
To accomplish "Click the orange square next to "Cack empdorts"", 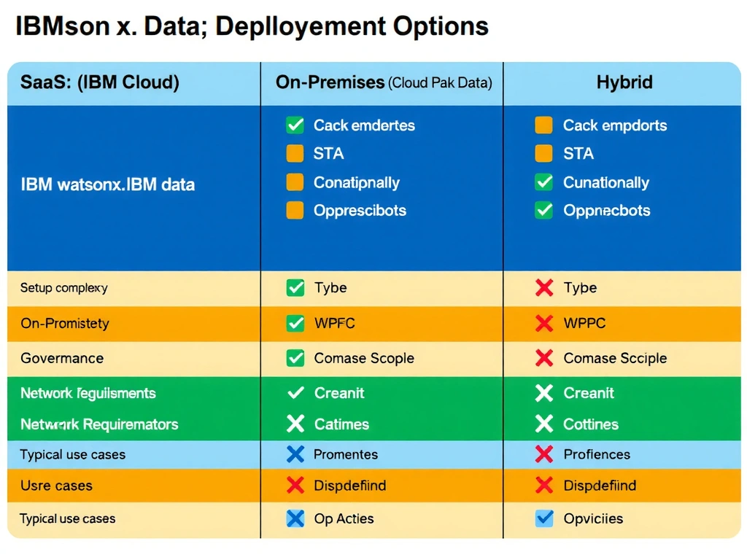I will pos(543,125).
